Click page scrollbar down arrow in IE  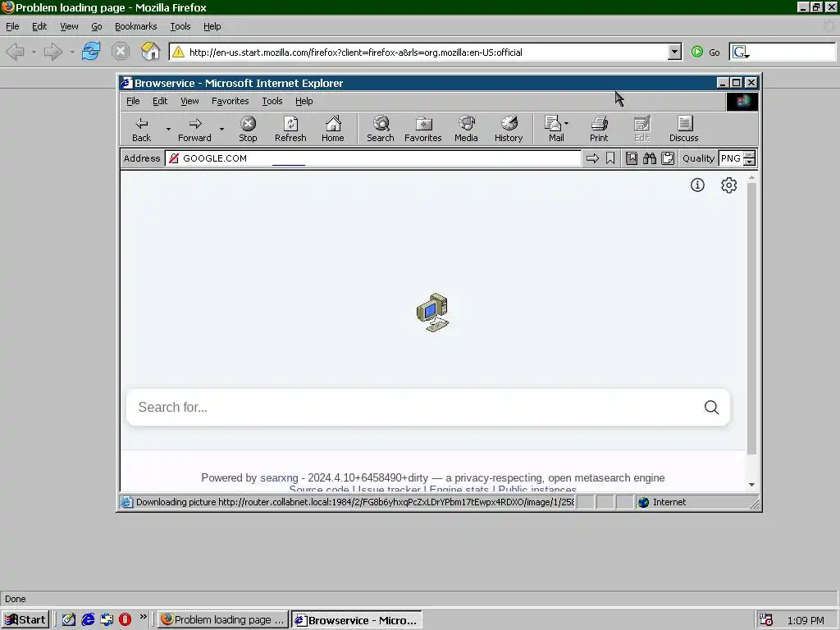pos(751,485)
